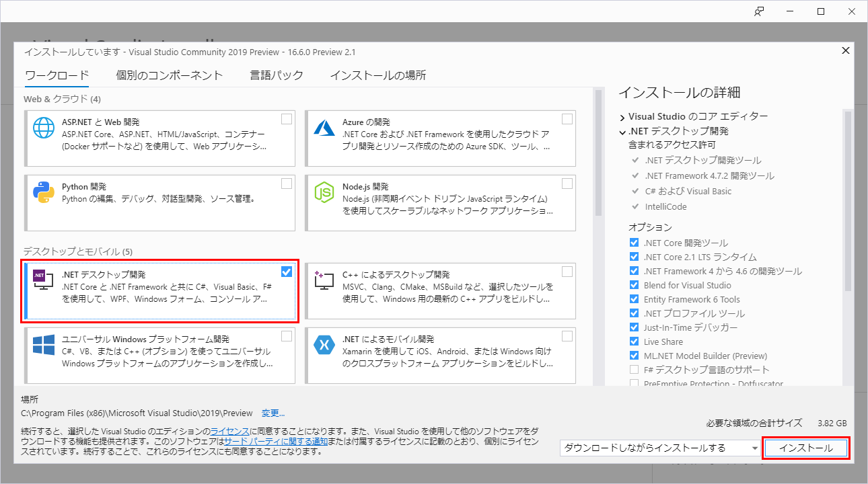Check the Azure の開発 workload checkbox
Image resolution: width=868 pixels, height=484 pixels.
[567, 119]
